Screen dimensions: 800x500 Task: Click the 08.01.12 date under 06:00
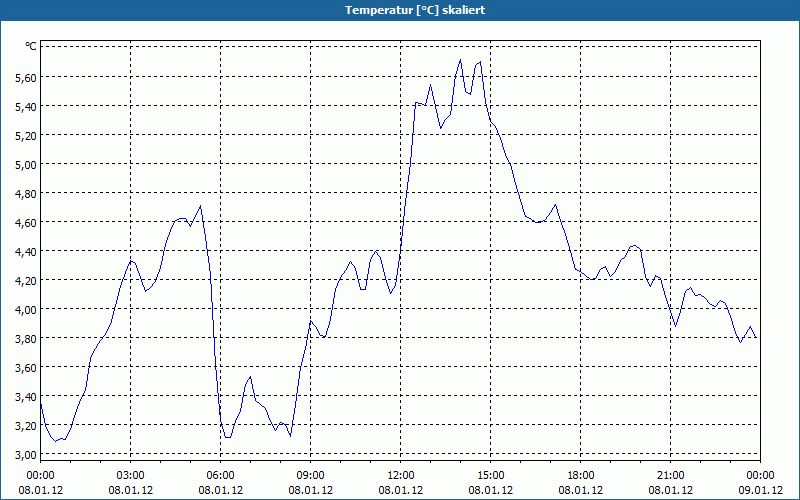pyautogui.click(x=220, y=490)
